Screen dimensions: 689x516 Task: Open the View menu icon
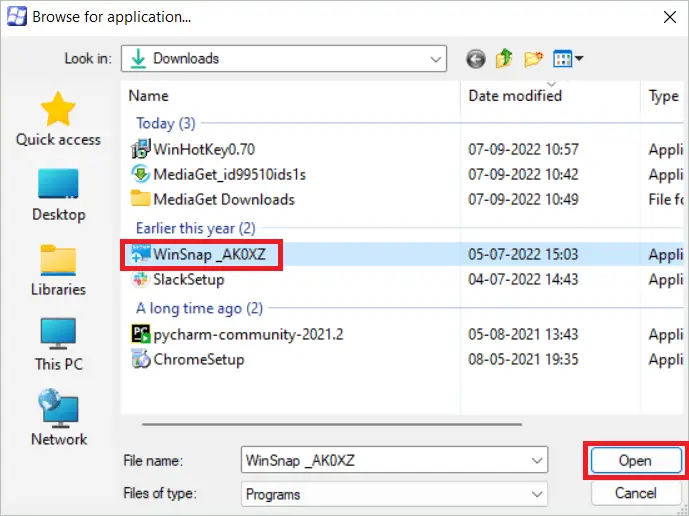coord(568,58)
